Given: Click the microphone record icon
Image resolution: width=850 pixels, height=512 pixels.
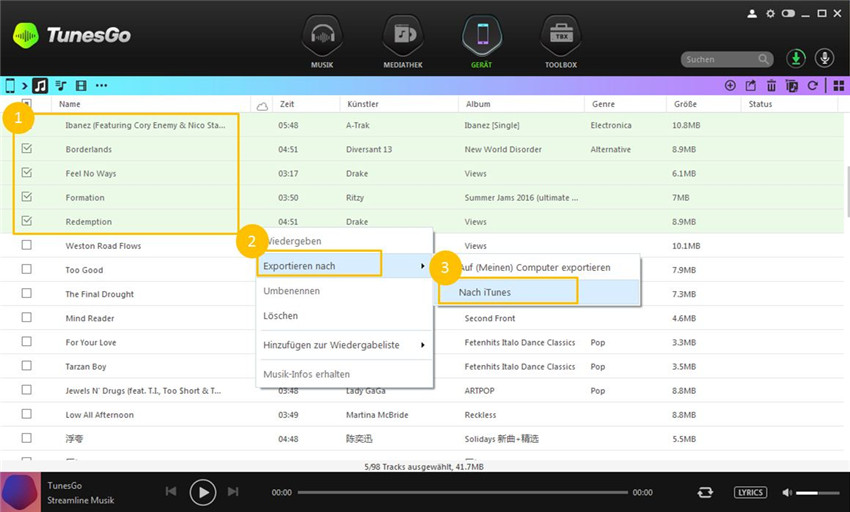Looking at the screenshot, I should pyautogui.click(x=825, y=58).
